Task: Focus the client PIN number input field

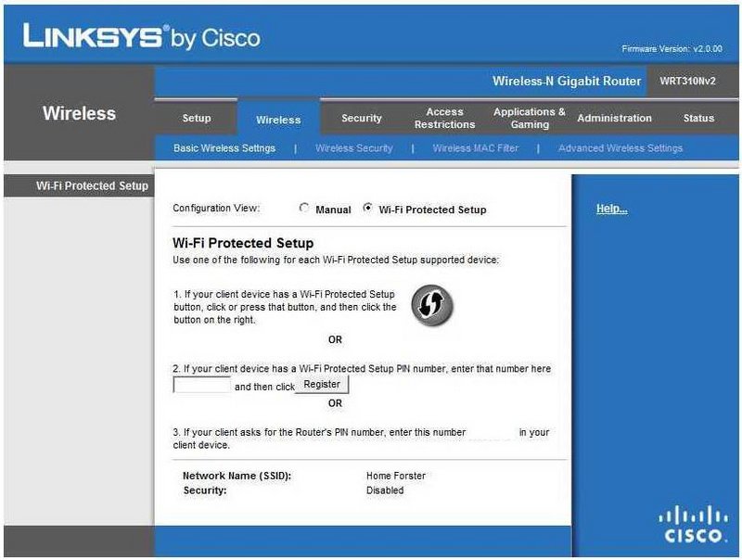Action: pos(202,385)
